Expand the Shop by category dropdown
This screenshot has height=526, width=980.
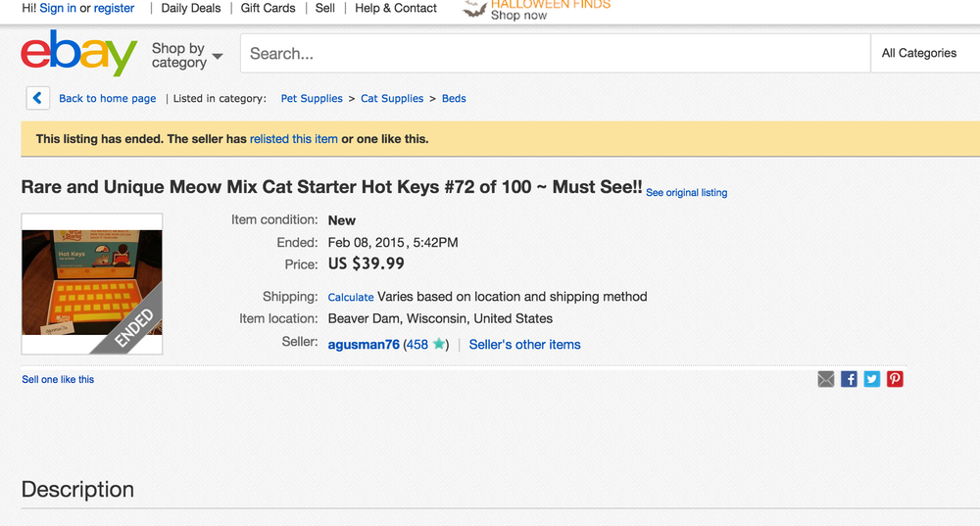[187, 56]
